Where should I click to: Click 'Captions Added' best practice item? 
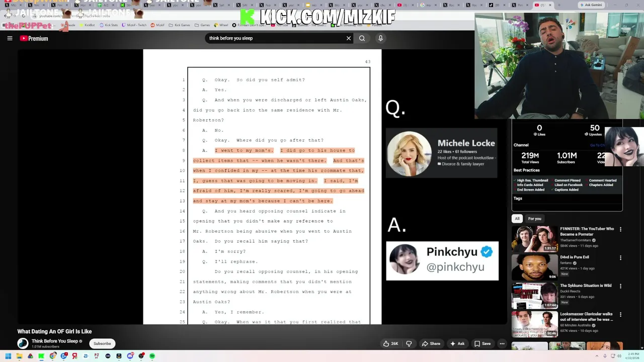566,190
